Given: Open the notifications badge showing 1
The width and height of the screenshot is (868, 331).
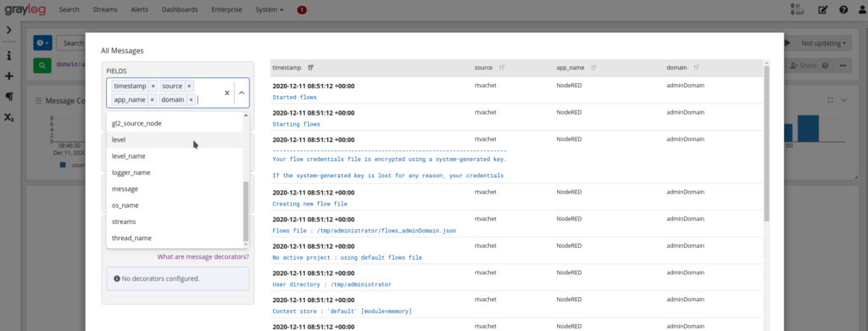Looking at the screenshot, I should point(302,10).
